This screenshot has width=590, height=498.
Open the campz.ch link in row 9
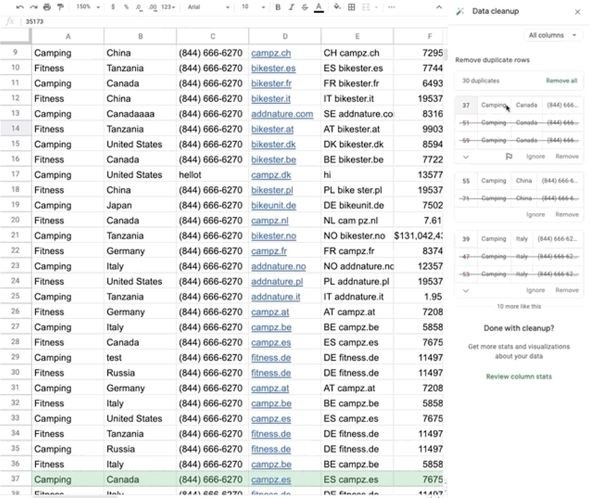click(x=271, y=53)
